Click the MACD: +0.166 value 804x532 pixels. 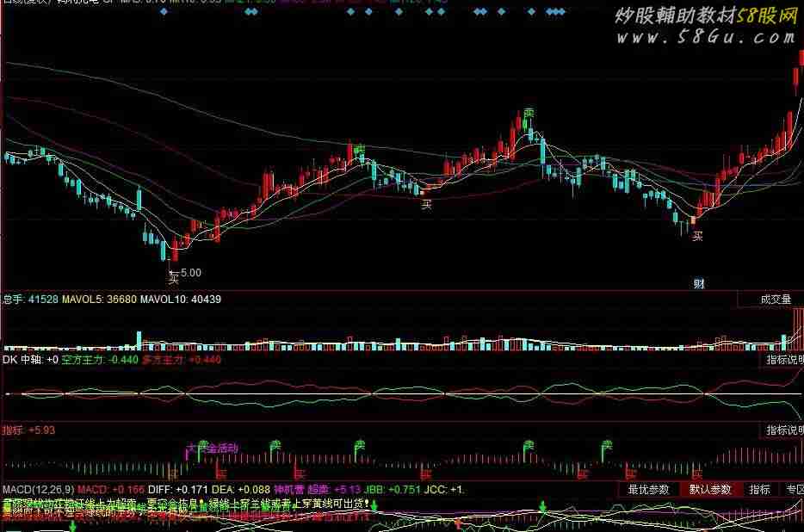coord(111,490)
